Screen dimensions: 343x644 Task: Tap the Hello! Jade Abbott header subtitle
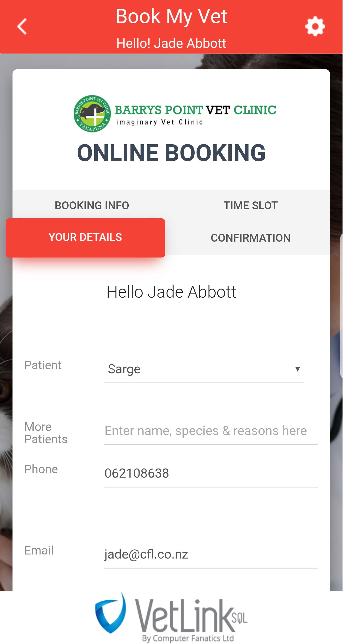tap(171, 43)
